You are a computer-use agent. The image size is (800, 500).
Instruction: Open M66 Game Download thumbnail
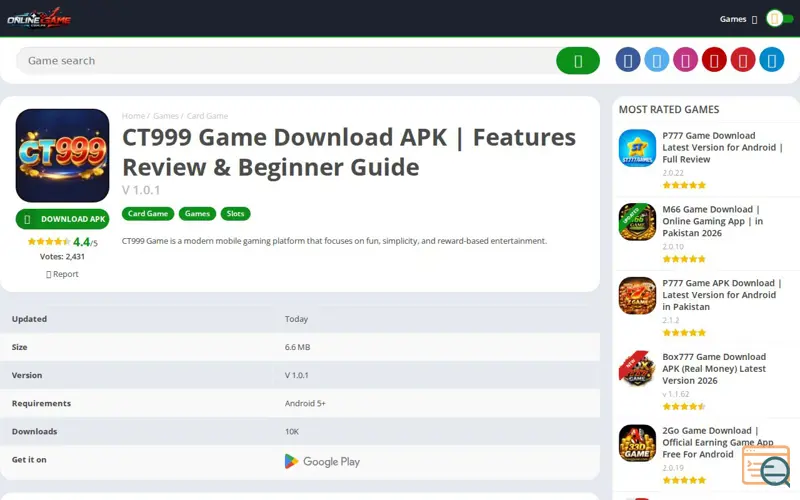637,222
